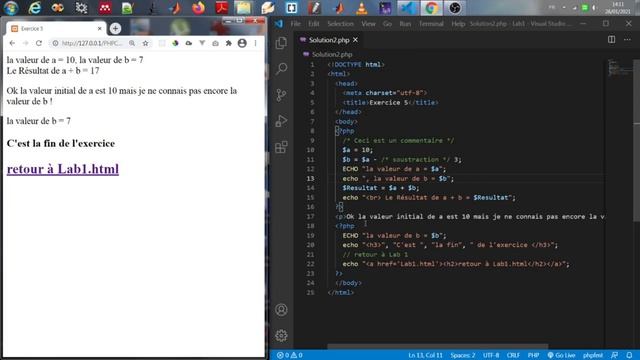This screenshot has width=640, height=360.
Task: Go forward in the Chrome browser
Action: click(25, 43)
